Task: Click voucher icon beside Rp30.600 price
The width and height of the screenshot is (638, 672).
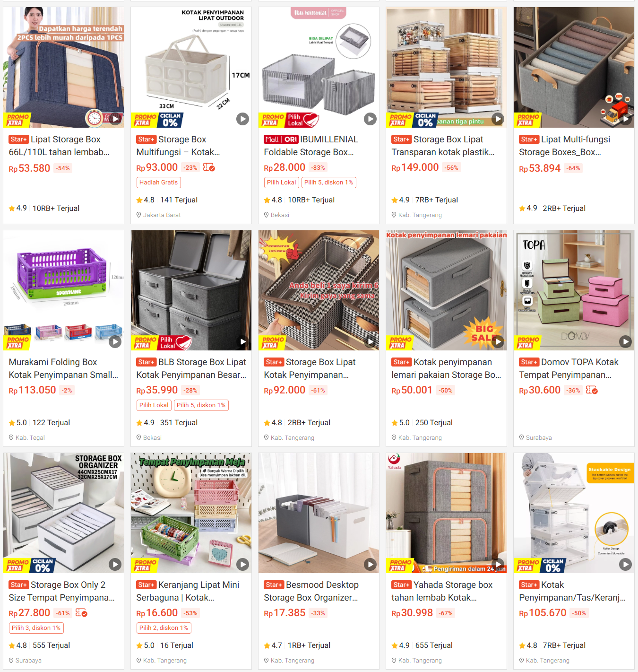Action: tap(592, 390)
